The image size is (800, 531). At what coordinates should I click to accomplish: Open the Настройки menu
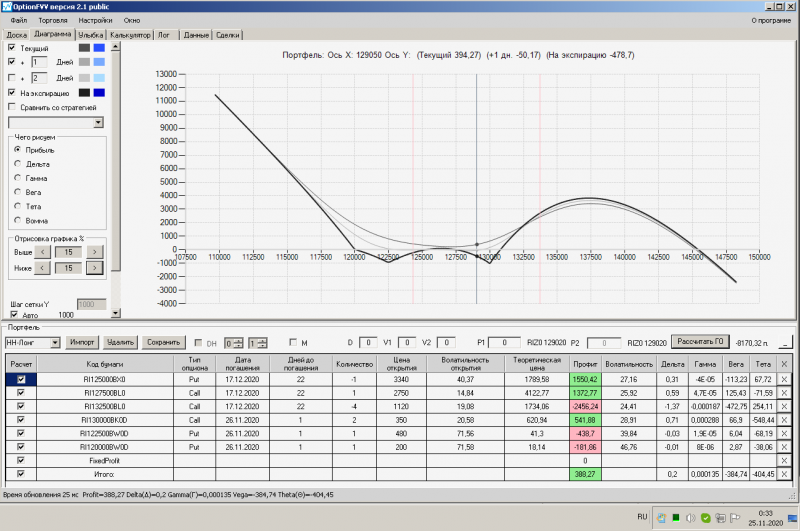(95, 20)
